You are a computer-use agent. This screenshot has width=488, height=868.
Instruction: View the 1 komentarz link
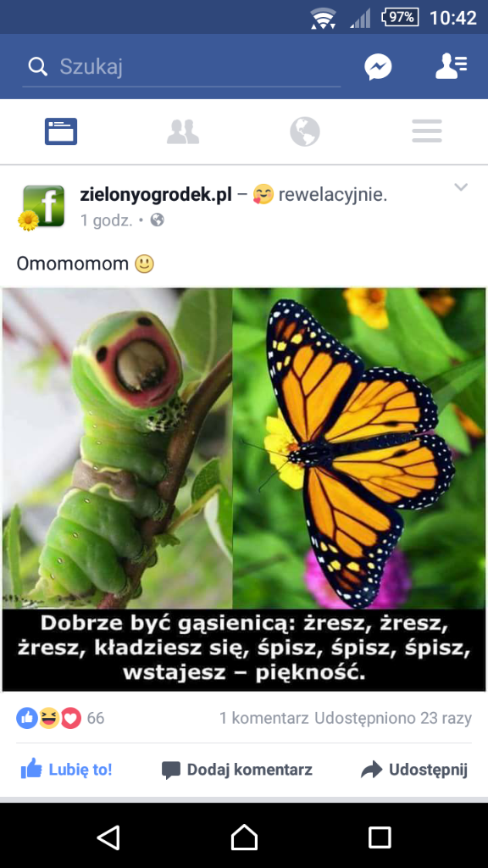(x=264, y=719)
